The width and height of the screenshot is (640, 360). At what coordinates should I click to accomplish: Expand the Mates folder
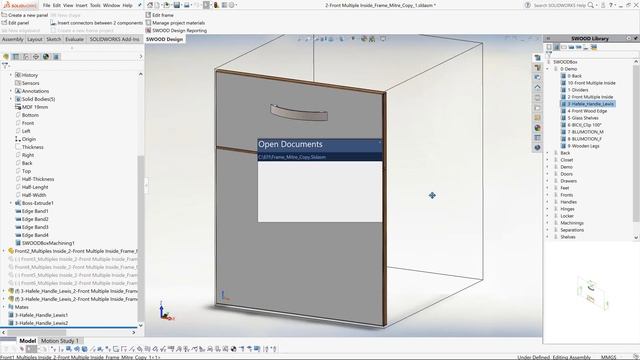coord(4,307)
